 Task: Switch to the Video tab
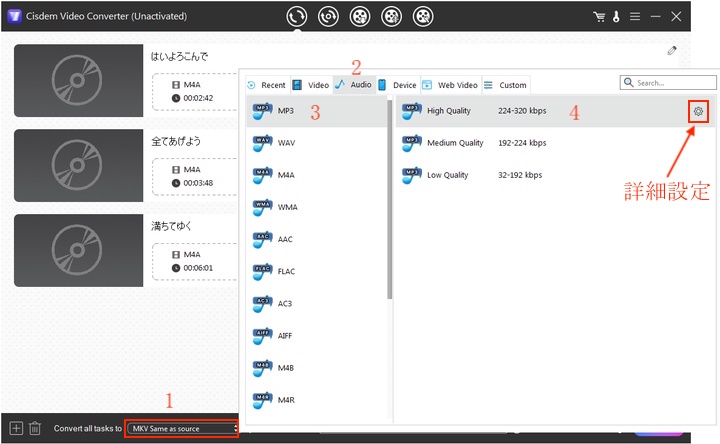tap(311, 85)
